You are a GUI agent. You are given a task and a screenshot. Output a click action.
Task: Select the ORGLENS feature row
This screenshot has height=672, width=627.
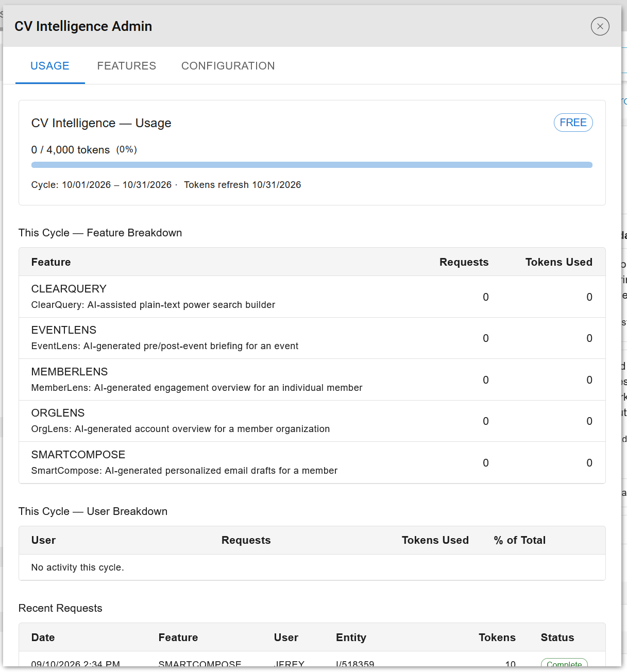coord(312,421)
